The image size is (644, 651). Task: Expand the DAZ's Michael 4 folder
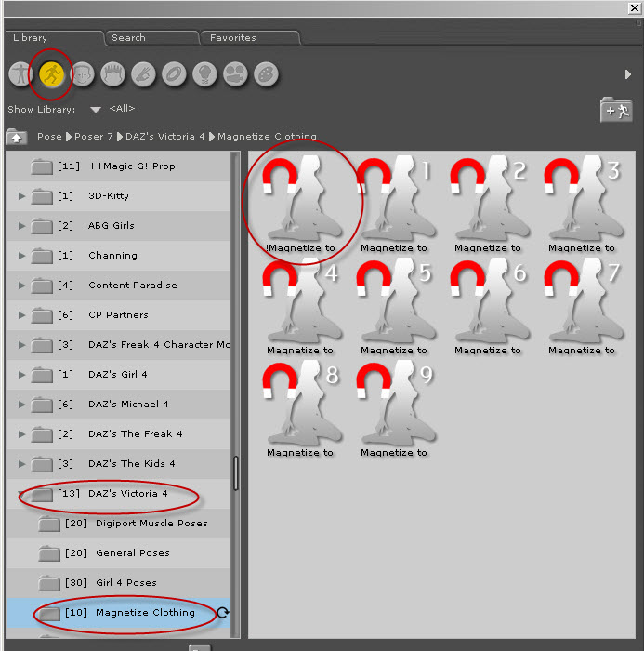[21, 405]
